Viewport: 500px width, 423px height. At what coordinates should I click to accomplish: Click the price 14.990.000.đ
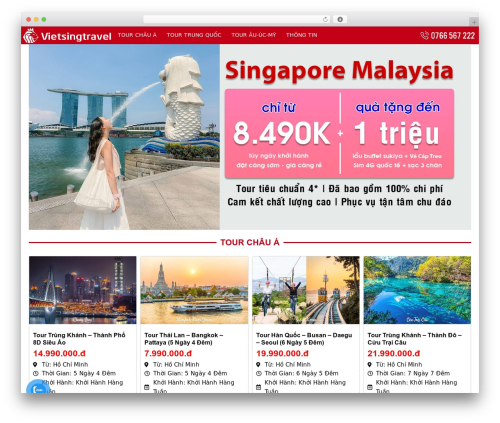59,353
